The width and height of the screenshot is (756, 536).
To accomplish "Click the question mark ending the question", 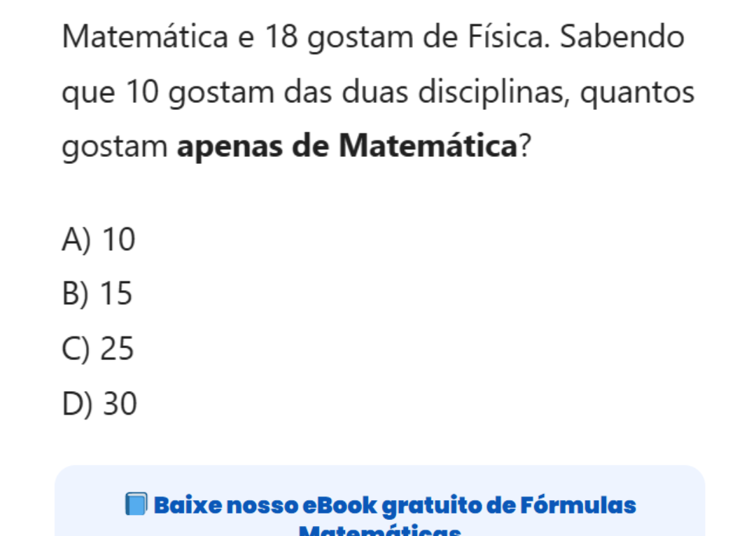I will pyautogui.click(x=522, y=146).
